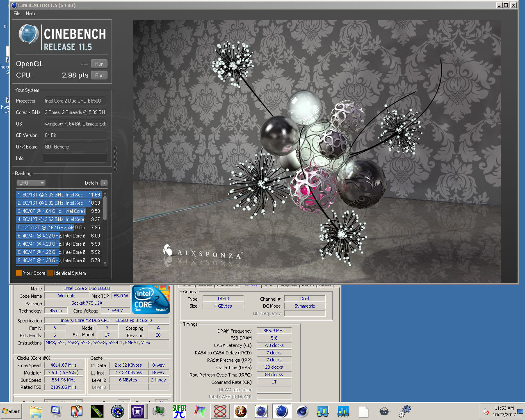Click the monitor icon next to Explorer in taskbar
525x420 pixels.
(x=56, y=411)
